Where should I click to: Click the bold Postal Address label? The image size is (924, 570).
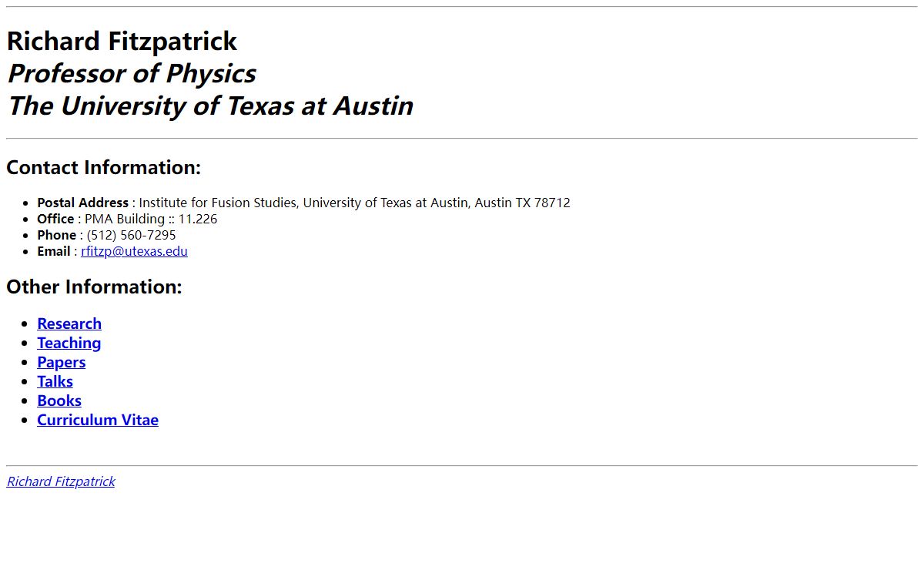coord(82,203)
